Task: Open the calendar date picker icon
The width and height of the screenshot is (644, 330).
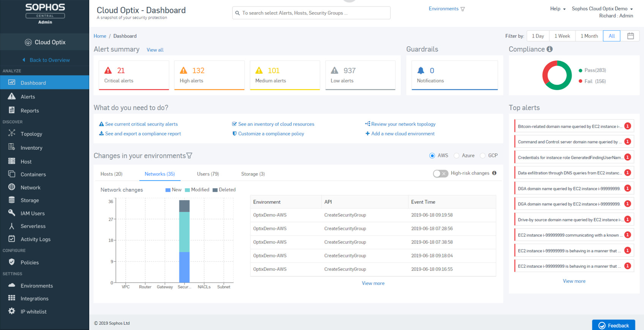Action: [x=630, y=36]
